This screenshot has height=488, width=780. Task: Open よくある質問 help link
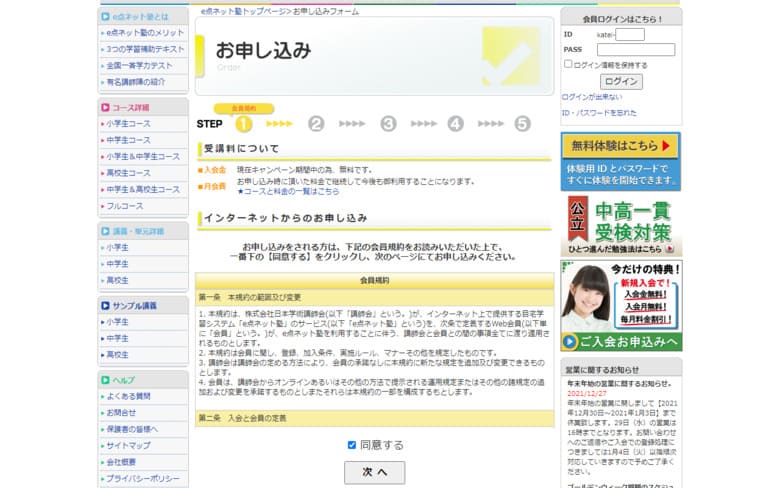(x=128, y=396)
